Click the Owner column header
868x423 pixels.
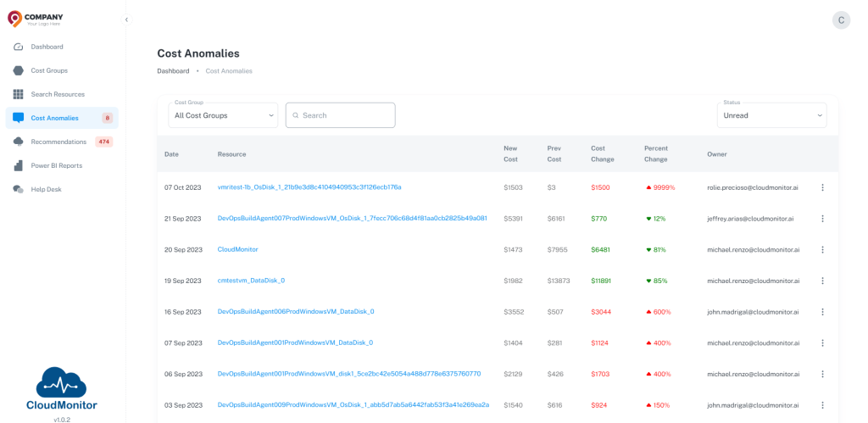(x=717, y=154)
